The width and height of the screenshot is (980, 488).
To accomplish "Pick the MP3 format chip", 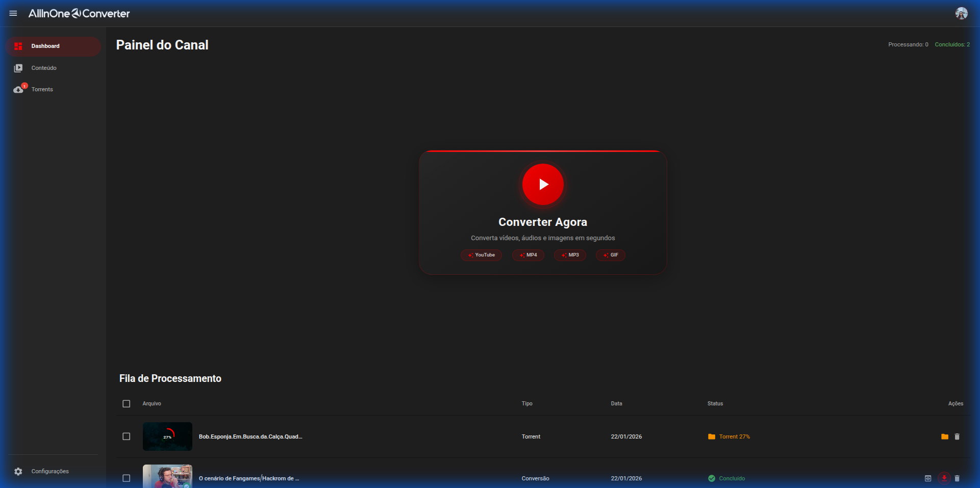I will [x=570, y=255].
